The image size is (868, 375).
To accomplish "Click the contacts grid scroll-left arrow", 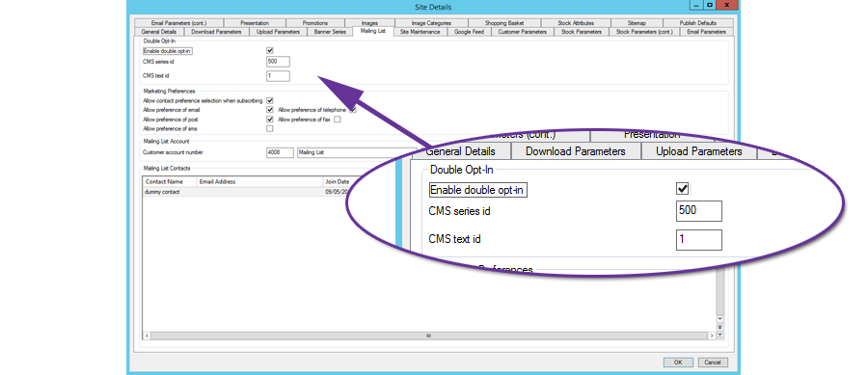I will [147, 335].
